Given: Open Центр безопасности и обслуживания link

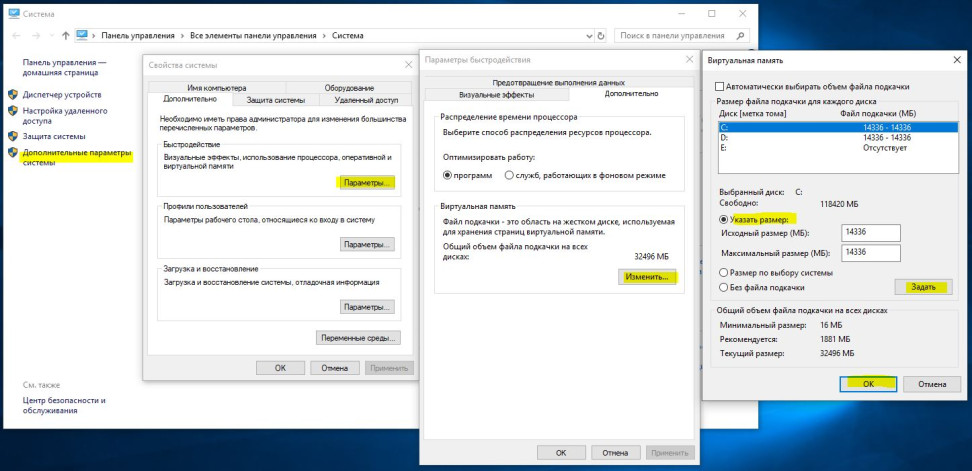Looking at the screenshot, I should pos(64,405).
